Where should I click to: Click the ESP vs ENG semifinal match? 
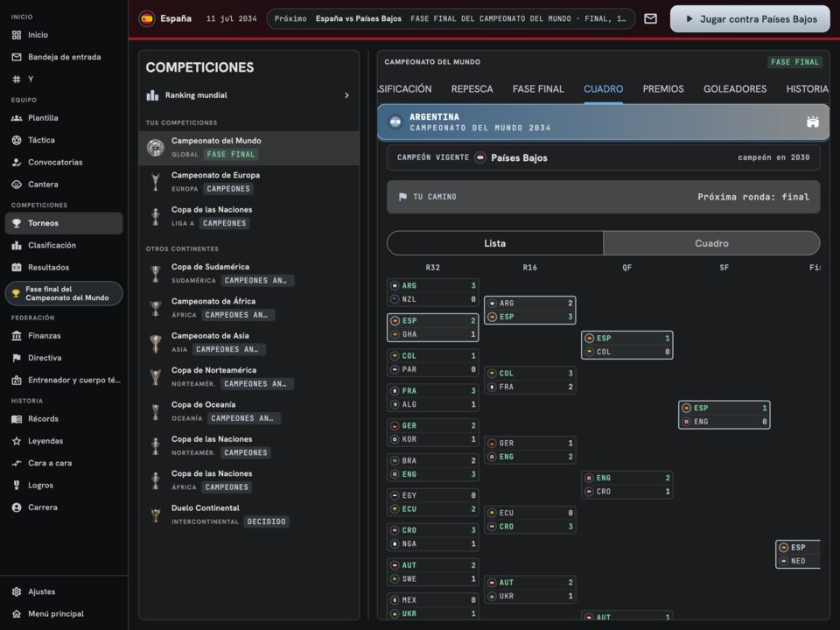(x=724, y=415)
